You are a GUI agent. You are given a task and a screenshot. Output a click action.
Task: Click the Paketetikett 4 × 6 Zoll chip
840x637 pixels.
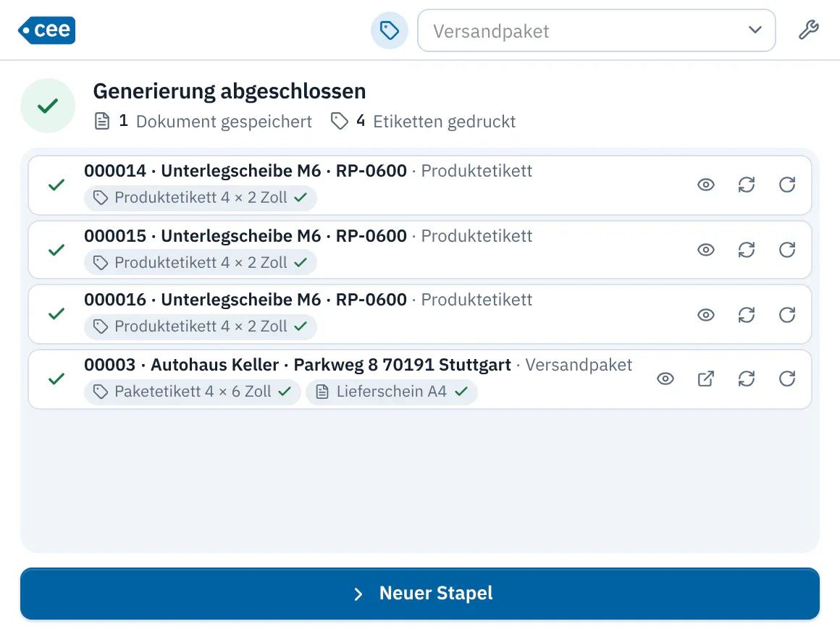pos(193,392)
